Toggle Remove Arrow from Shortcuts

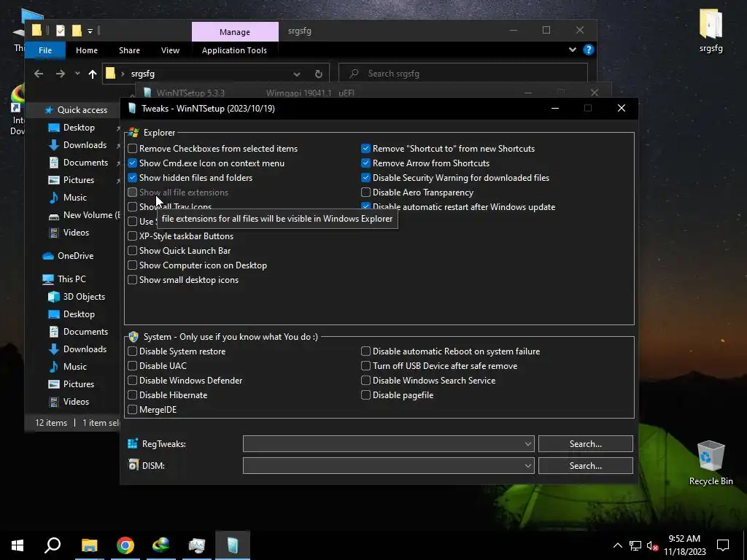365,163
